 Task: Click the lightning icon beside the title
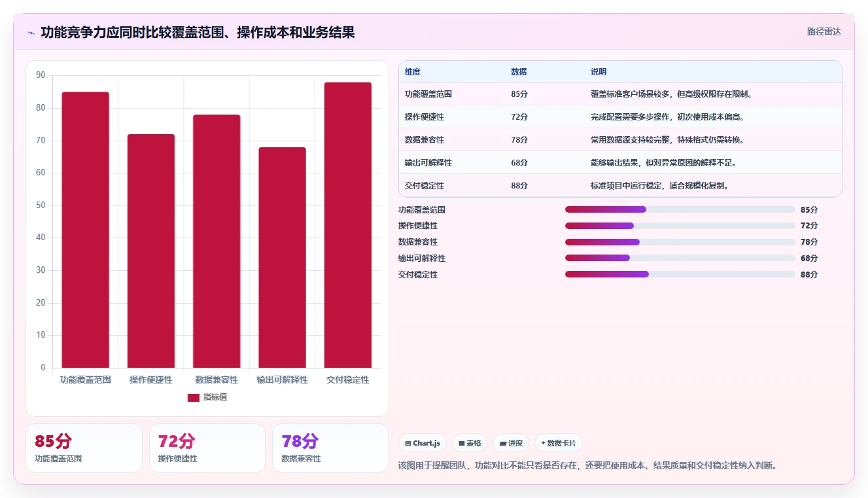31,33
